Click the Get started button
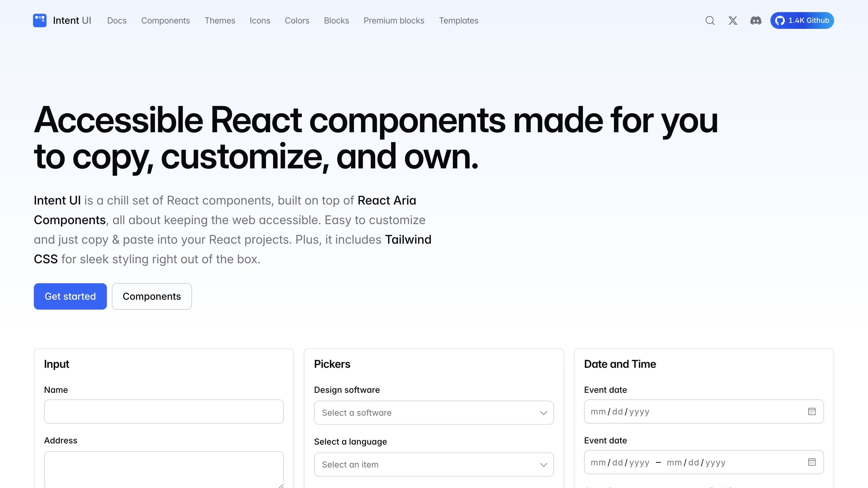Image resolution: width=868 pixels, height=488 pixels. coord(70,296)
